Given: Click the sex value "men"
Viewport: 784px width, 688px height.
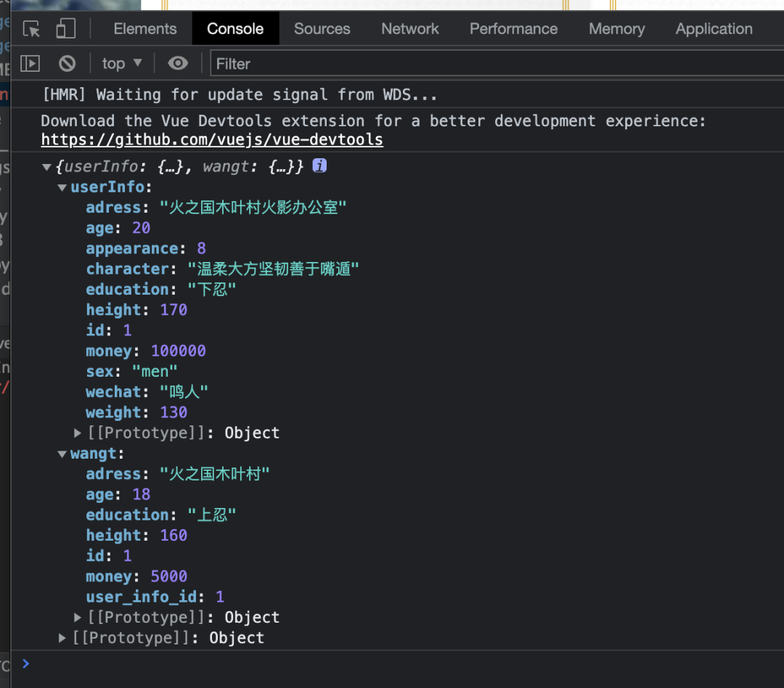Looking at the screenshot, I should tap(155, 372).
